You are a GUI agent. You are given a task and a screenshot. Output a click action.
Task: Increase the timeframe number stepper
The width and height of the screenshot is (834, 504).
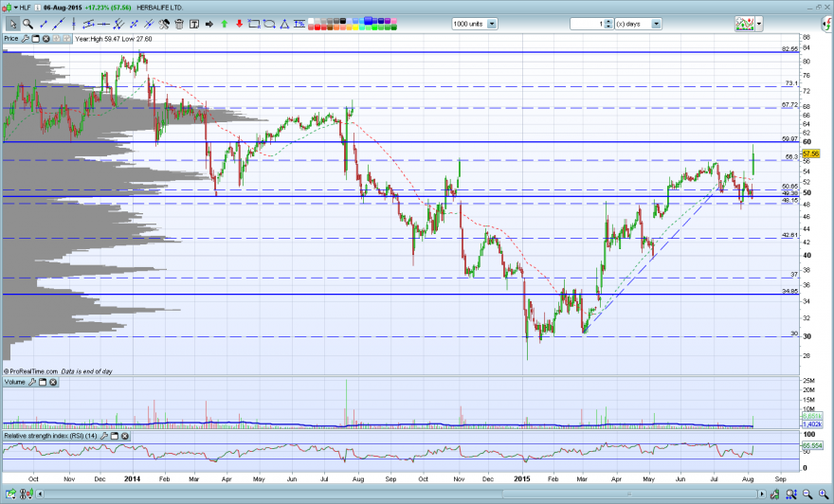pos(608,21)
